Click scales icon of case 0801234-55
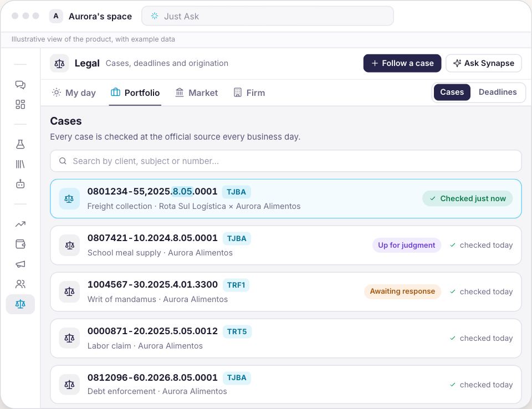Screen dimensions: 532x409 (x=69, y=199)
